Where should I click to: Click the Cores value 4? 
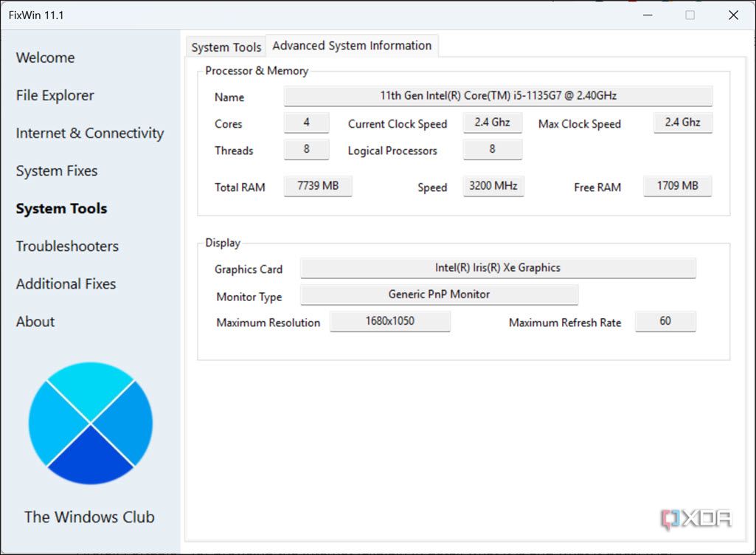pyautogui.click(x=307, y=123)
